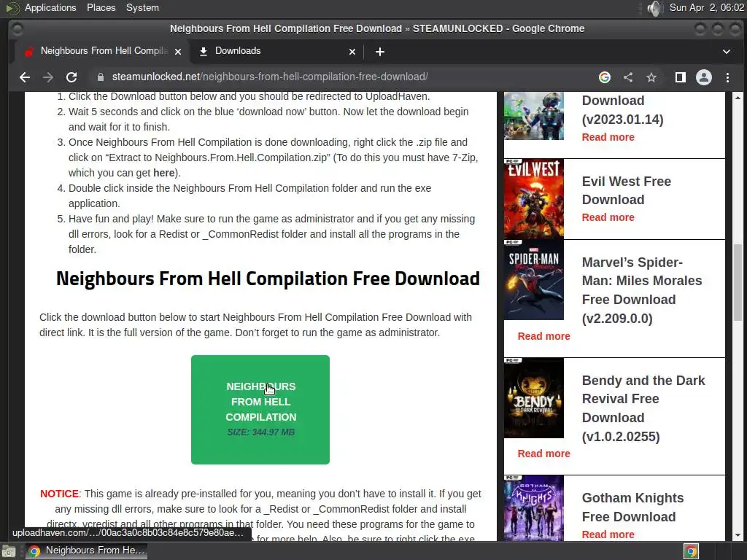The image size is (747, 560).
Task: Click the date and time clock
Action: 706,7
